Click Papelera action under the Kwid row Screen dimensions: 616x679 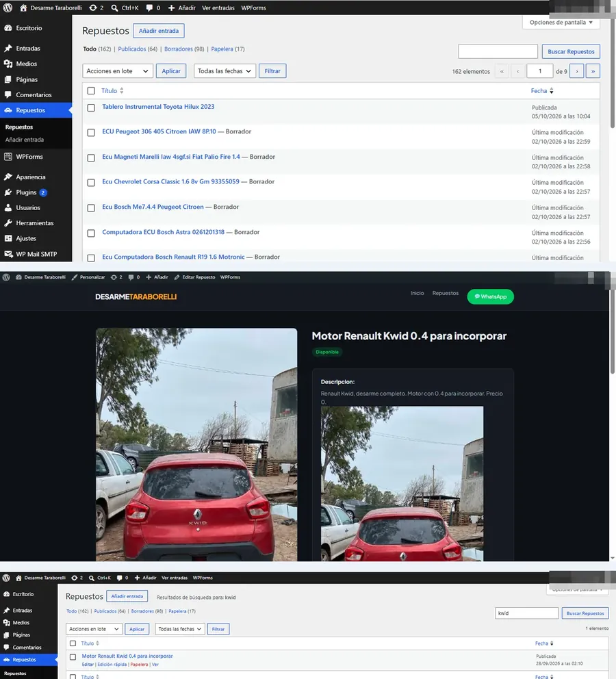[x=139, y=664]
